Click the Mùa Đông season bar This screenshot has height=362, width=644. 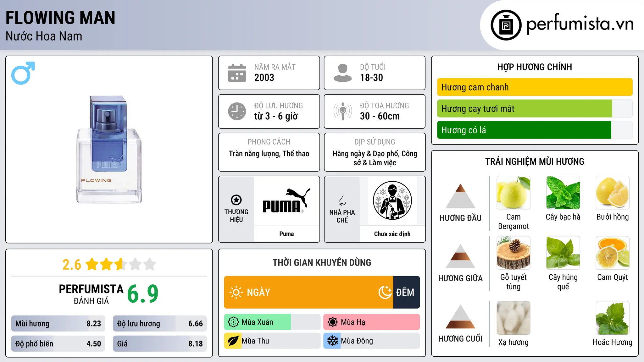(372, 341)
